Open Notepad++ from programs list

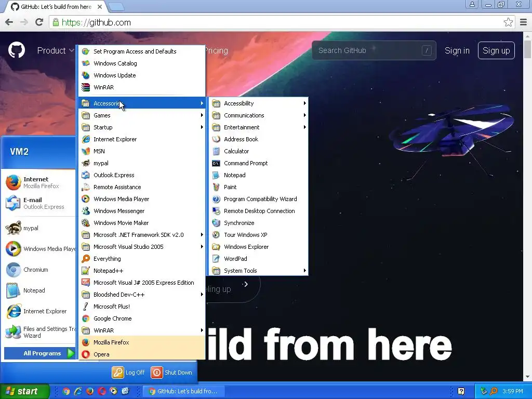click(142, 271)
